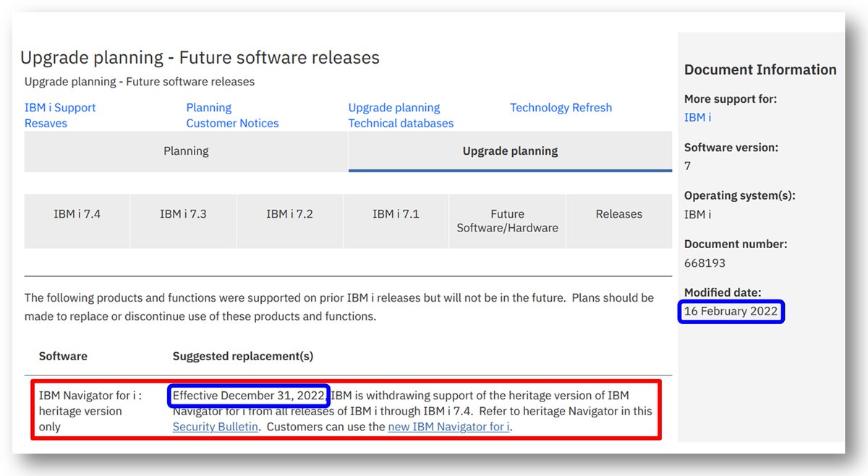
Task: Switch to the Planning tab
Action: 185,151
